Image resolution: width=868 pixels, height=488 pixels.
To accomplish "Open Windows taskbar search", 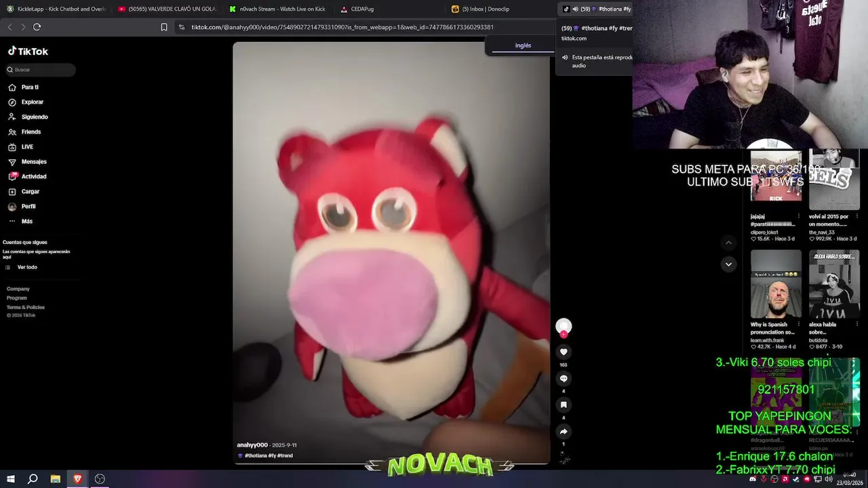I will pyautogui.click(x=33, y=479).
